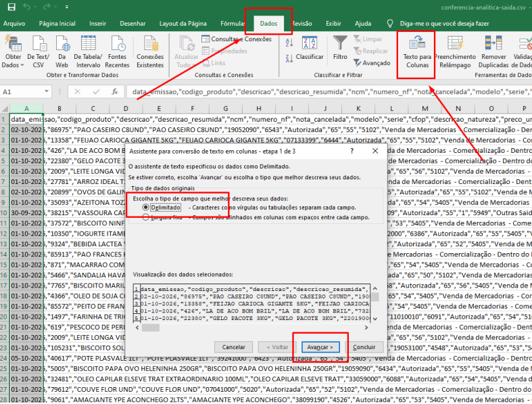Select column A header
Image resolution: width=532 pixels, height=404 pixels.
26,109
